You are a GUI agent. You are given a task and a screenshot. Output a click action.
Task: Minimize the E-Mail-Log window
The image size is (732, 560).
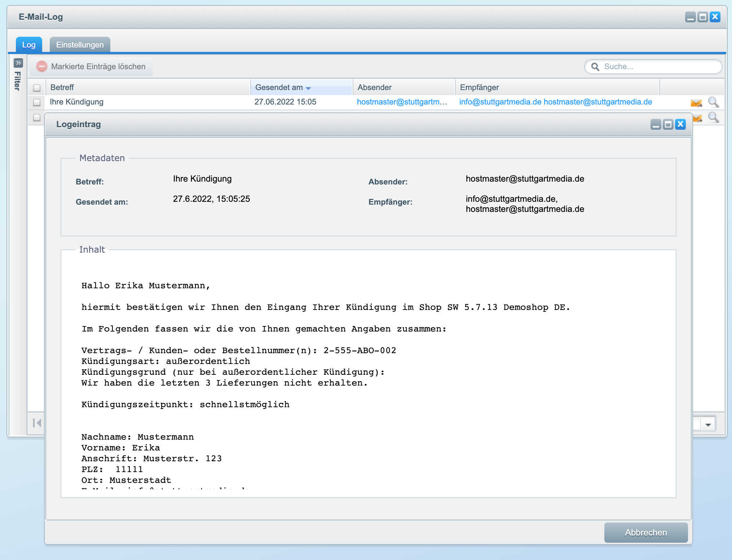click(691, 17)
